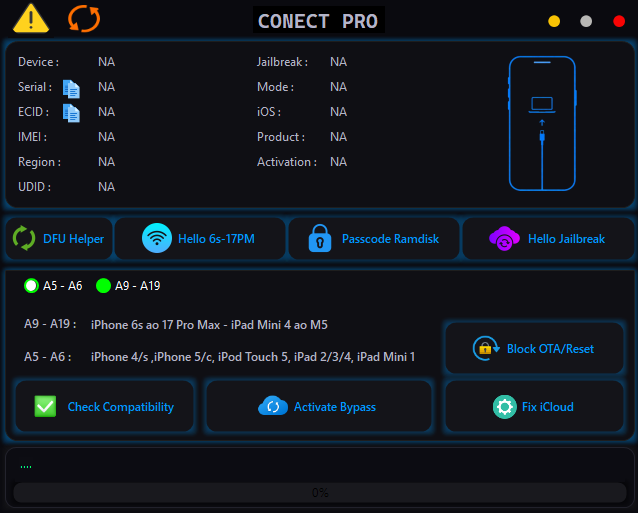Click the IMEI value NA
638x513 pixels.
107,137
